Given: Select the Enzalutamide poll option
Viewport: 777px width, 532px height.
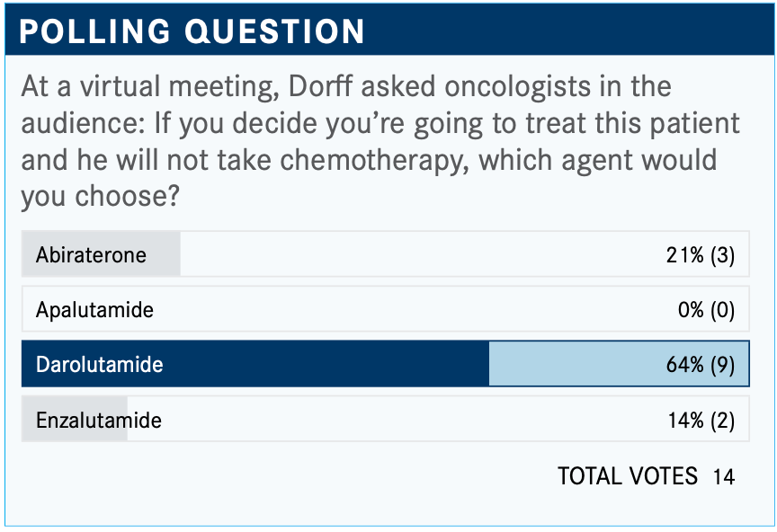Looking at the screenshot, I should [386, 419].
